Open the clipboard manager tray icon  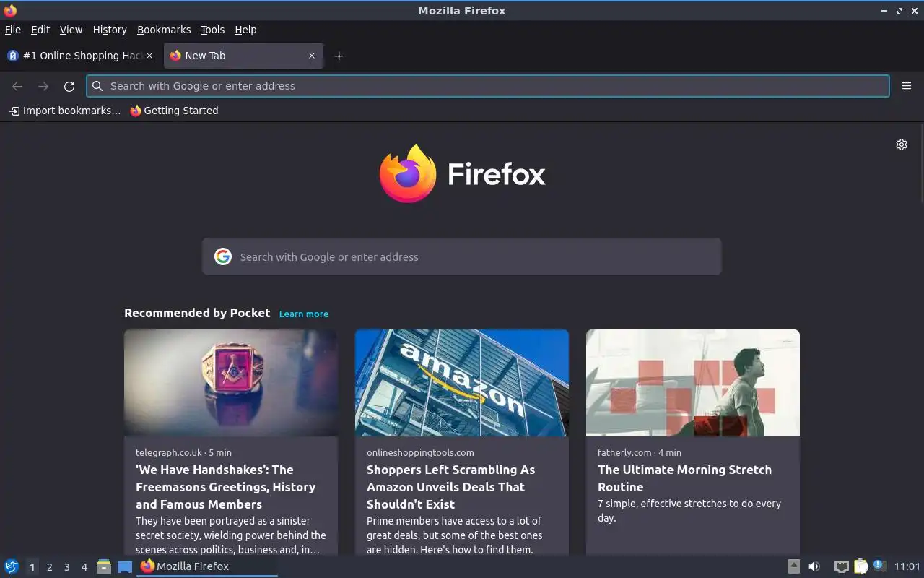pos(860,566)
